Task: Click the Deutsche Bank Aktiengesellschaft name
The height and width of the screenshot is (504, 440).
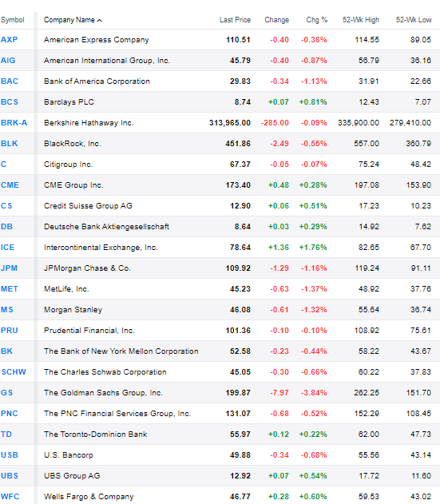Action: [x=106, y=227]
